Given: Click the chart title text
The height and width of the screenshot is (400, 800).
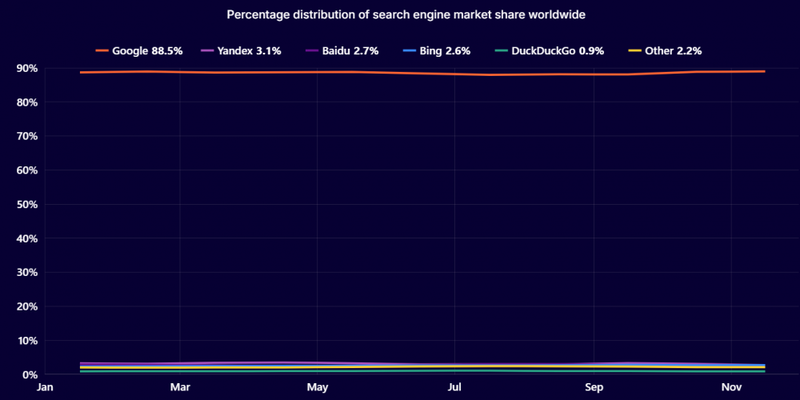Looking at the screenshot, I should click(406, 15).
